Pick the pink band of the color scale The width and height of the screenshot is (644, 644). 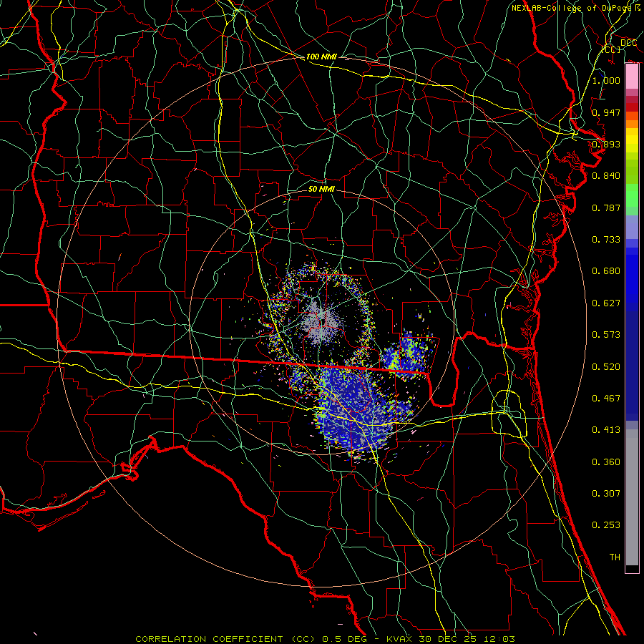(632, 77)
